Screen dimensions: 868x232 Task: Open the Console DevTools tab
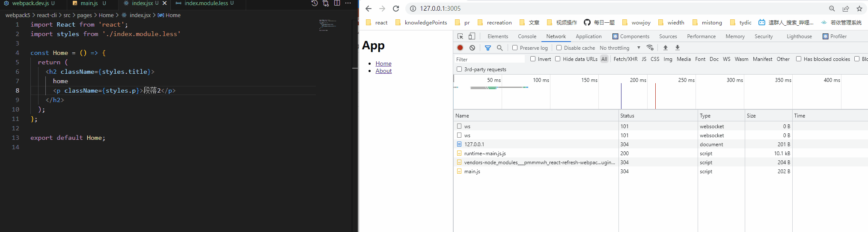tap(527, 36)
